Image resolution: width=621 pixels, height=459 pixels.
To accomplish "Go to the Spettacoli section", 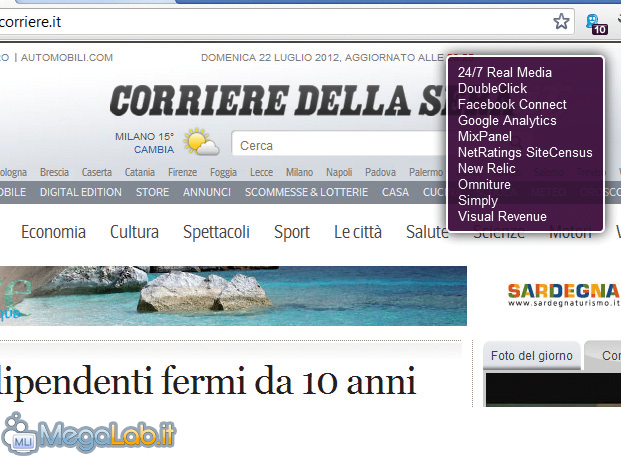I will tap(216, 232).
